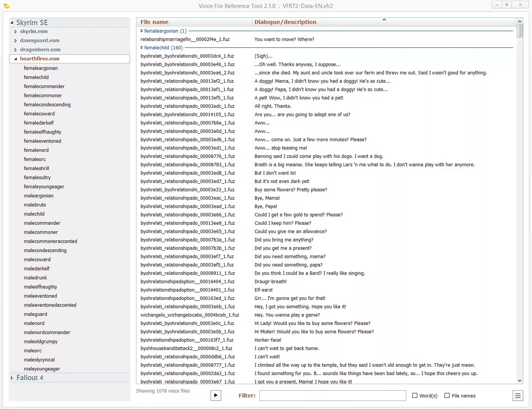Open the hamburger options menu icon
The image size is (532, 410).
coord(518,396)
